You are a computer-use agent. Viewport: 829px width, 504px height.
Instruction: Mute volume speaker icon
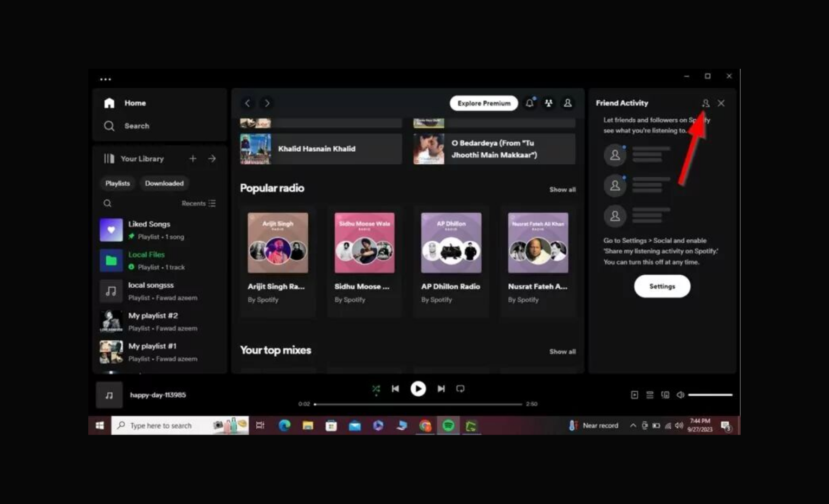tap(680, 395)
